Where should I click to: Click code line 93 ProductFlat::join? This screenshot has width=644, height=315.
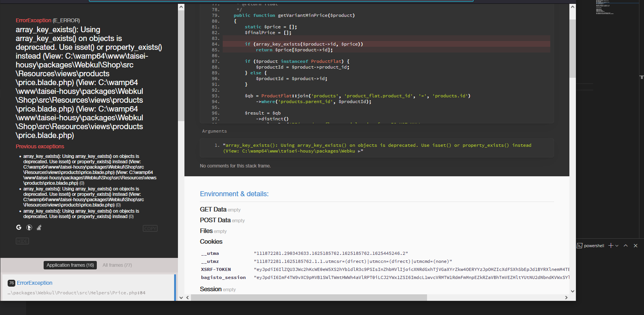click(358, 96)
